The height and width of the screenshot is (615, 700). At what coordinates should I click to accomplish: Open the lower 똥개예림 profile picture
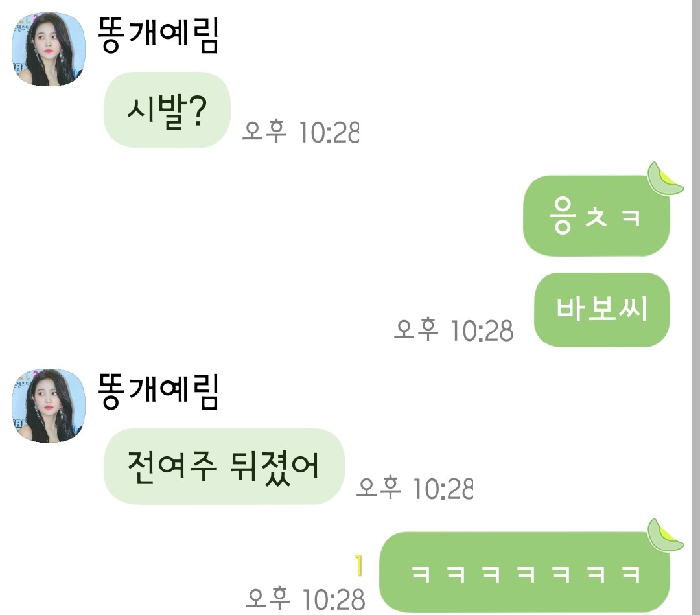point(48,406)
